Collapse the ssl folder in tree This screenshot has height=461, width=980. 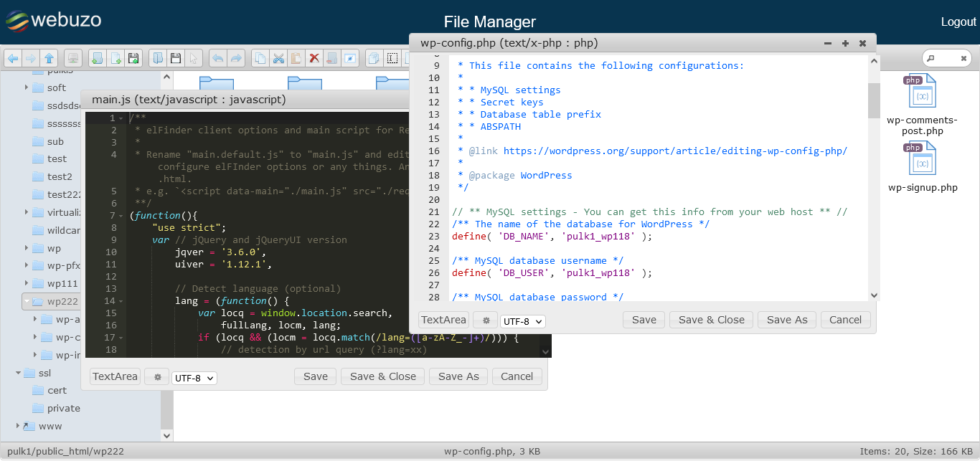[19, 373]
